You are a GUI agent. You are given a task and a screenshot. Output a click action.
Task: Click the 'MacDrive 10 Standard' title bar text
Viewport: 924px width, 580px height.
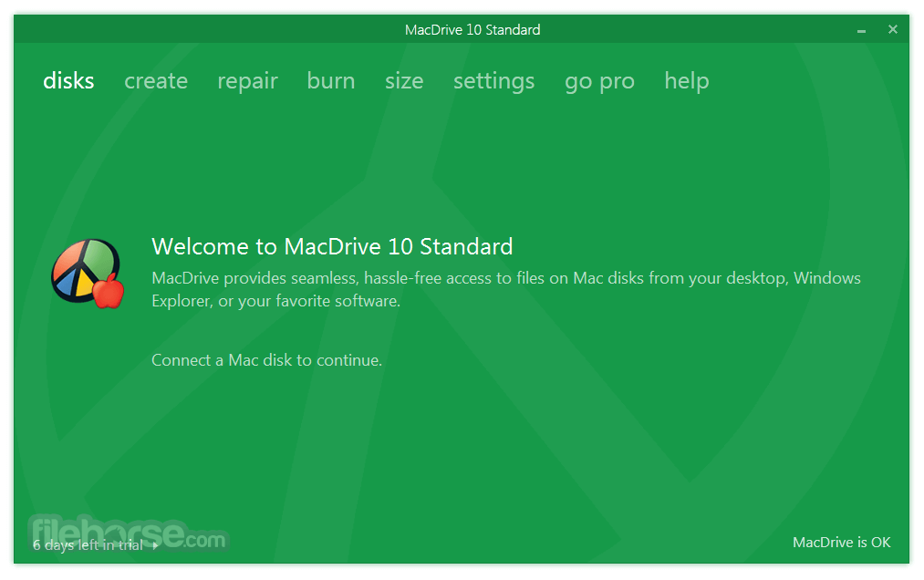click(x=472, y=30)
